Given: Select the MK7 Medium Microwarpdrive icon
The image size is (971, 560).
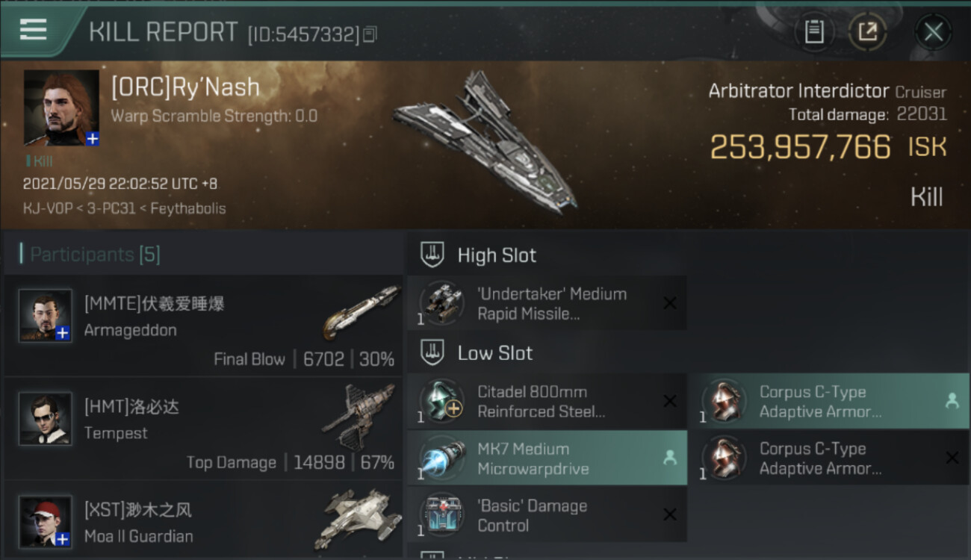Looking at the screenshot, I should (x=441, y=458).
